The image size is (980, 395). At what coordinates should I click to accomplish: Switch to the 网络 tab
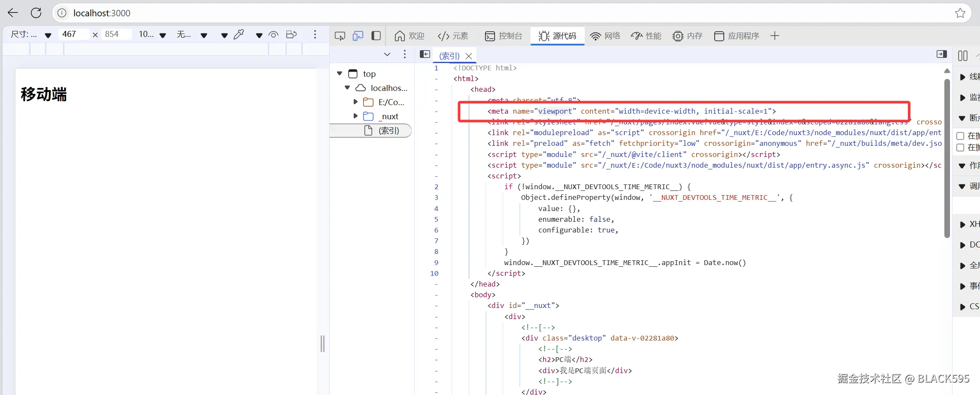pyautogui.click(x=605, y=36)
